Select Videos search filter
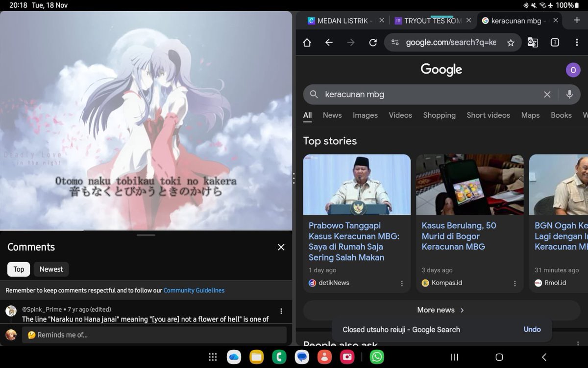This screenshot has height=368, width=588. [x=400, y=115]
